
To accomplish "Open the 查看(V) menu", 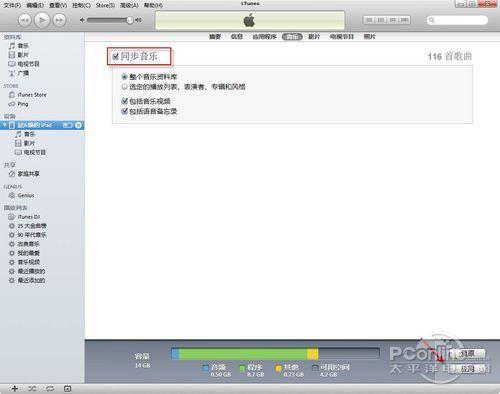I will click(58, 5).
